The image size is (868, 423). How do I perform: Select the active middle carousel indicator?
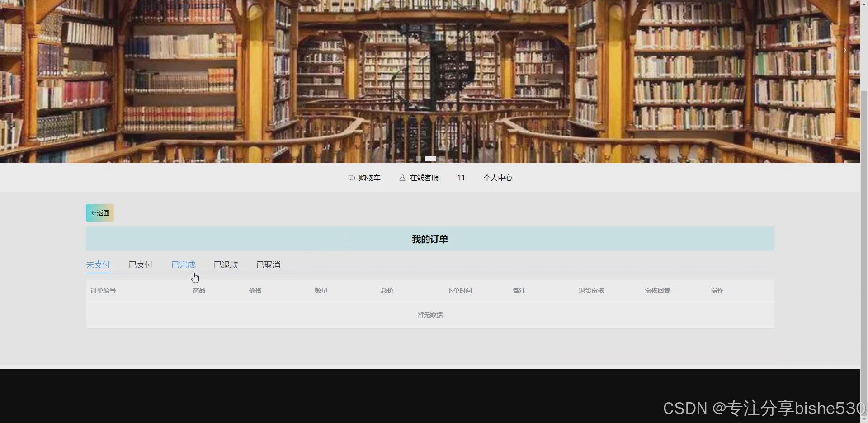430,159
